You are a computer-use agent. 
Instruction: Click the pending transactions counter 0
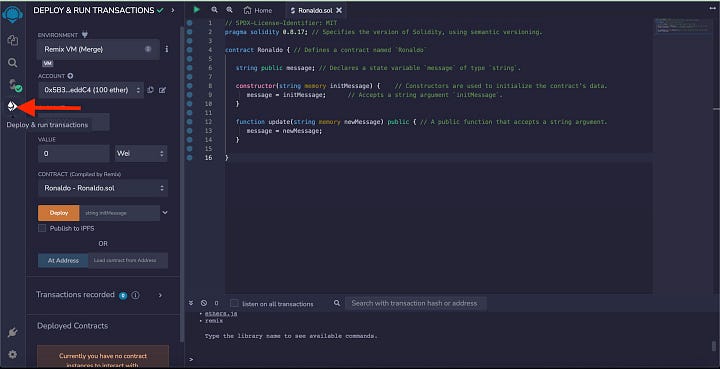pyautogui.click(x=216, y=303)
